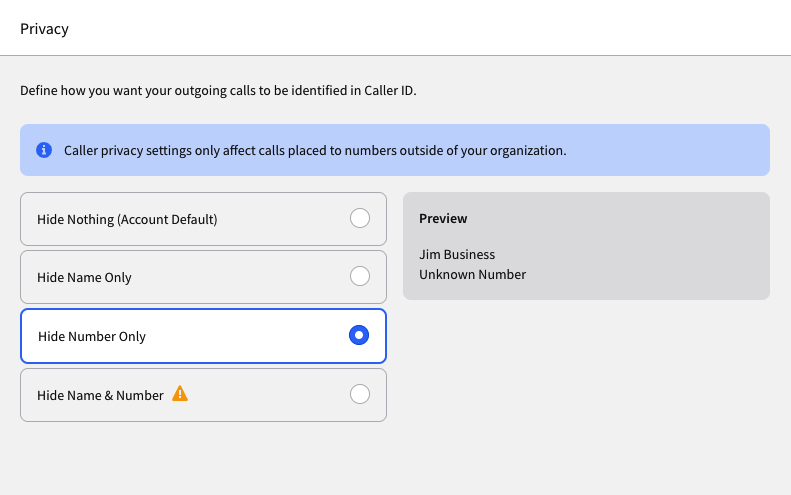Click "Jim Business" in the preview
Viewport: 791px width, 495px height.
(457, 254)
